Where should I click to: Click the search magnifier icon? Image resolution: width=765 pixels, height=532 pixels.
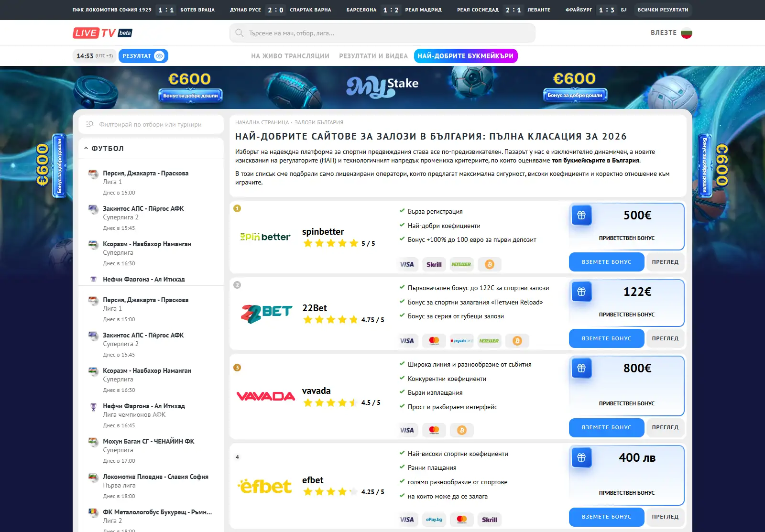239,33
